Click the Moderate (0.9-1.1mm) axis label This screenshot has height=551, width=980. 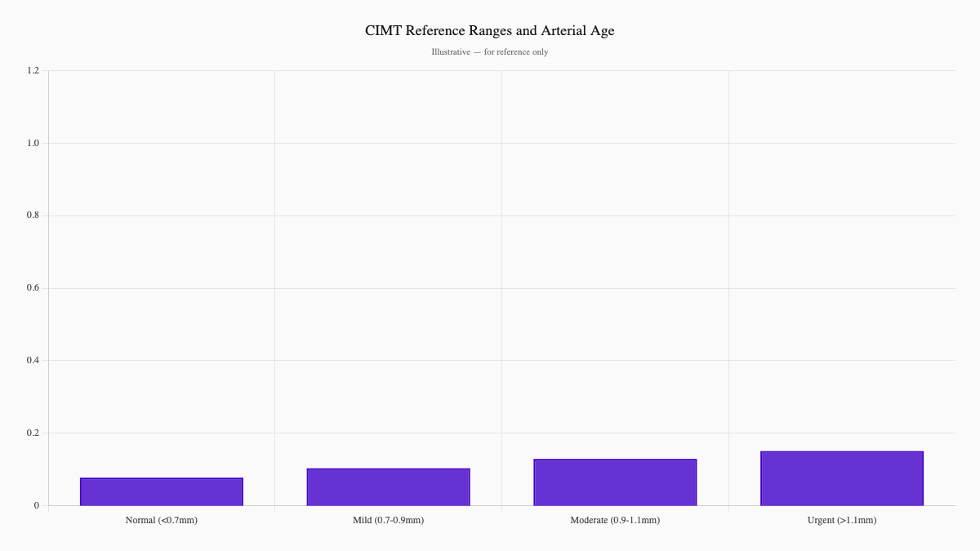[x=614, y=520]
